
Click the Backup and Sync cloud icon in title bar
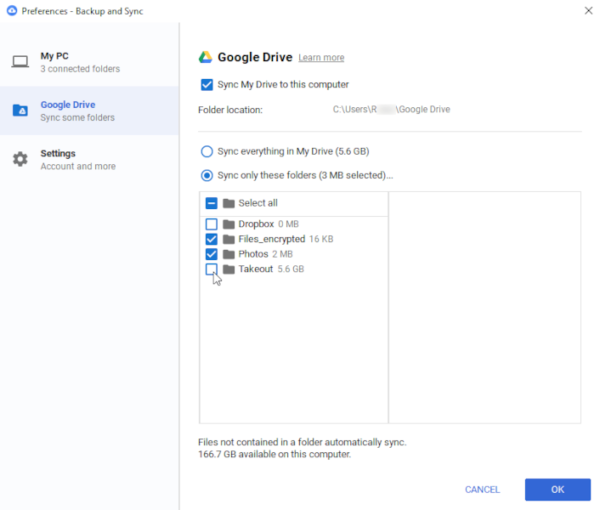pyautogui.click(x=12, y=11)
